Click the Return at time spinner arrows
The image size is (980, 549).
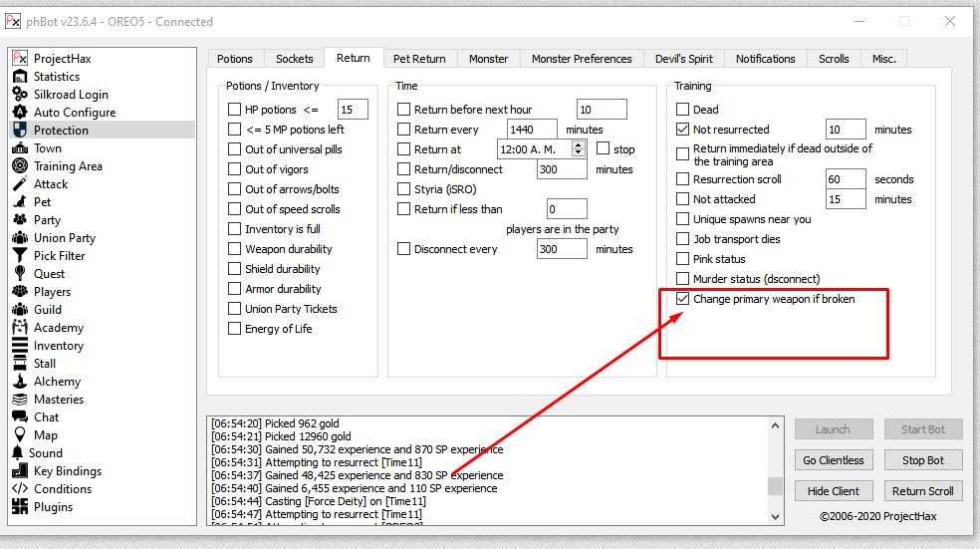coord(579,149)
